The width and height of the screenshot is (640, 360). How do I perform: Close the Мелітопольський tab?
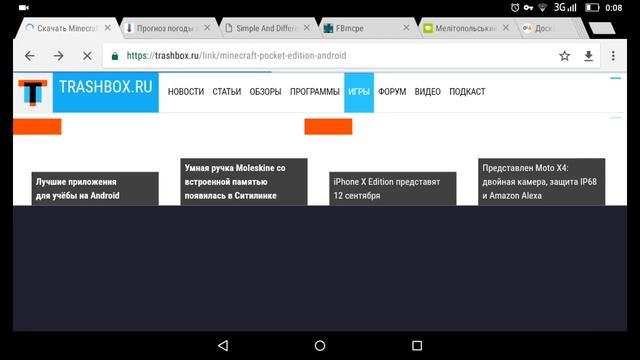tap(506, 28)
